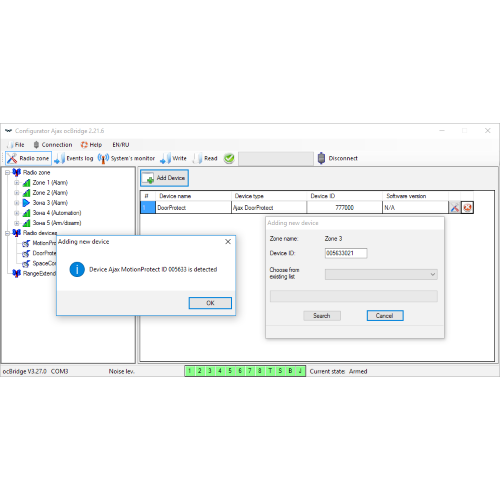Open the Radio zone toolbar section

(29, 158)
